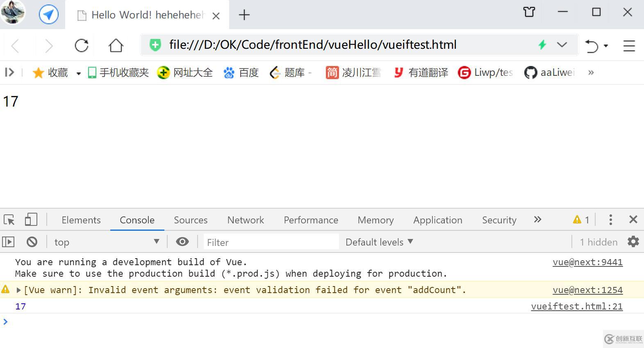Image resolution: width=644 pixels, height=348 pixels.
Task: Reload the current page
Action: [x=82, y=45]
